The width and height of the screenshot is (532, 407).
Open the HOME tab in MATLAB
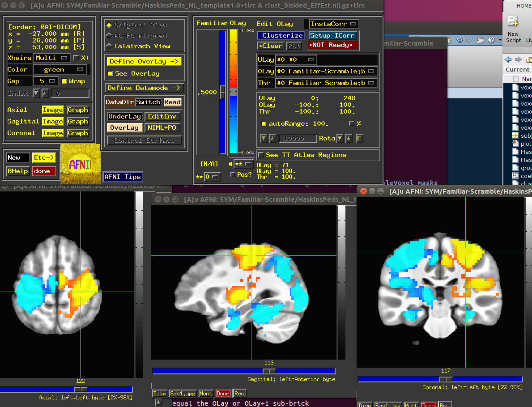tap(524, 6)
